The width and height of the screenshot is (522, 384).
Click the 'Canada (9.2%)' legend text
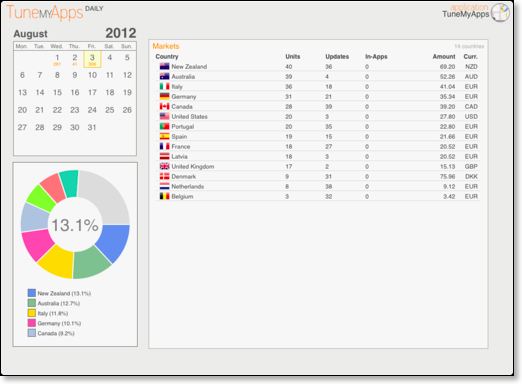(x=56, y=333)
